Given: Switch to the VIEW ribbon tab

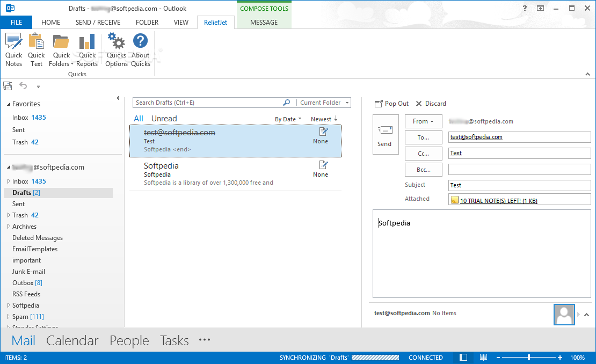Looking at the screenshot, I should click(181, 23).
